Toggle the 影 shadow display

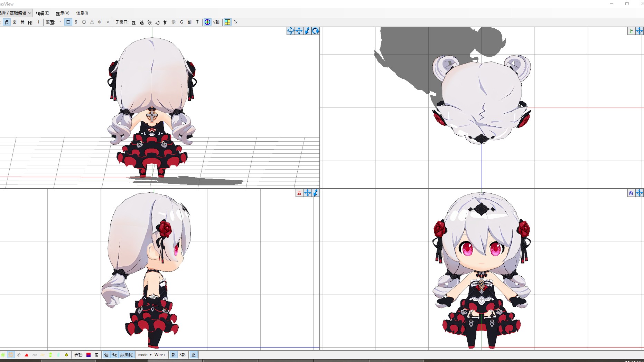[174, 355]
